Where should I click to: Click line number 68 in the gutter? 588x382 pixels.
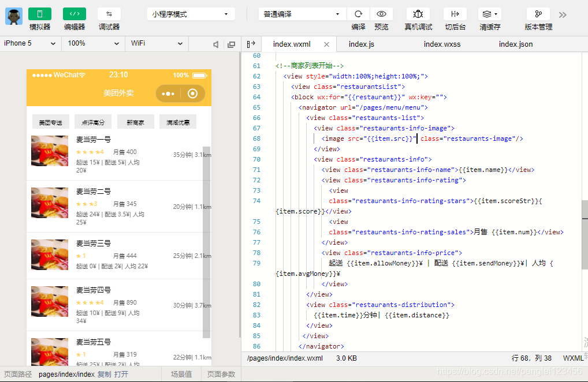coord(256,138)
